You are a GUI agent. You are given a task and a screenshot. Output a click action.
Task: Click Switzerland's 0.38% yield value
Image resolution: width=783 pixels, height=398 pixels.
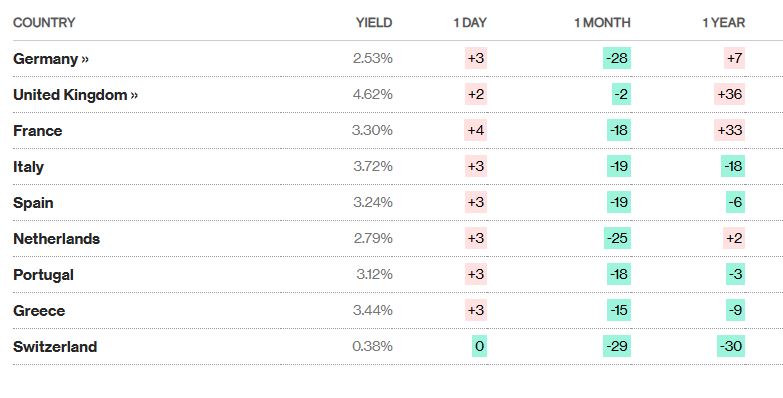point(373,346)
